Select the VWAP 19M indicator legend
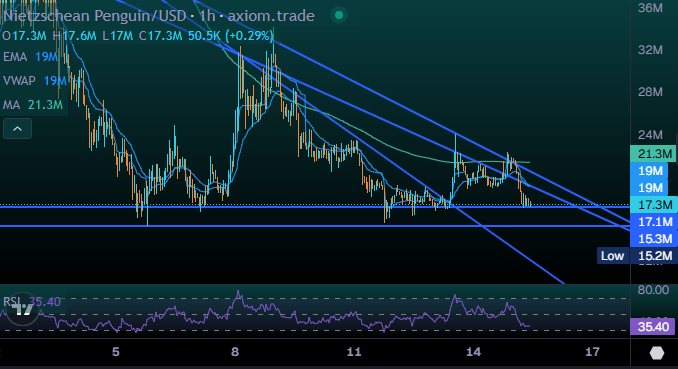The width and height of the screenshot is (678, 369). coord(35,80)
